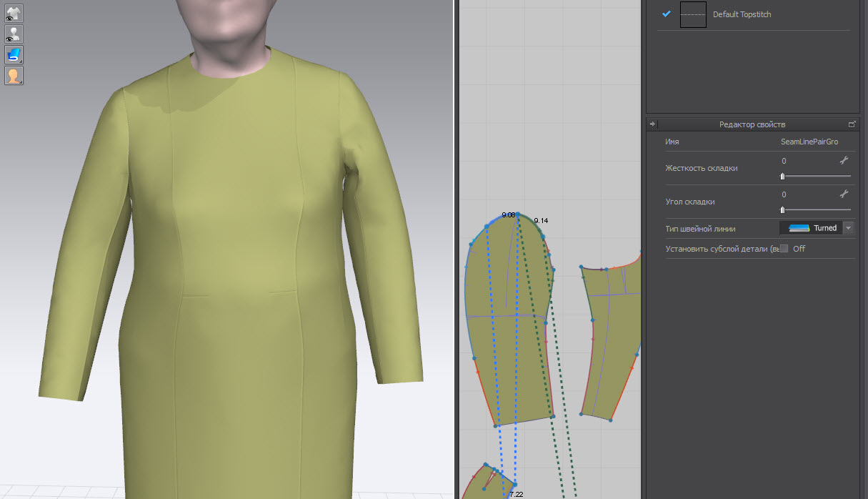Click the Угол складки slider handle
The width and height of the screenshot is (868, 499).
tap(782, 209)
